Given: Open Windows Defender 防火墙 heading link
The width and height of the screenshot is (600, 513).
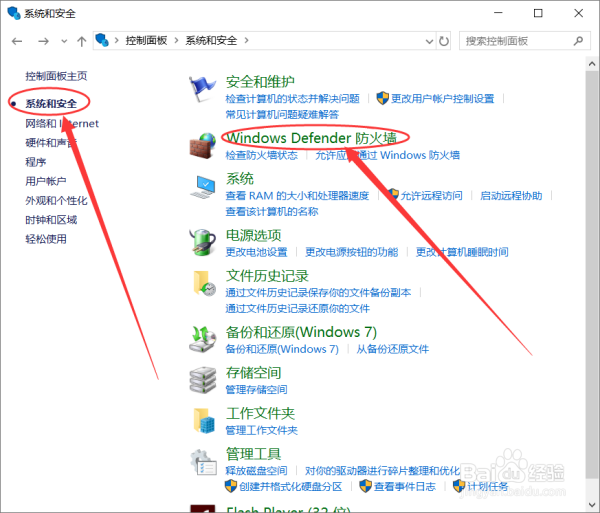Looking at the screenshot, I should [311, 138].
